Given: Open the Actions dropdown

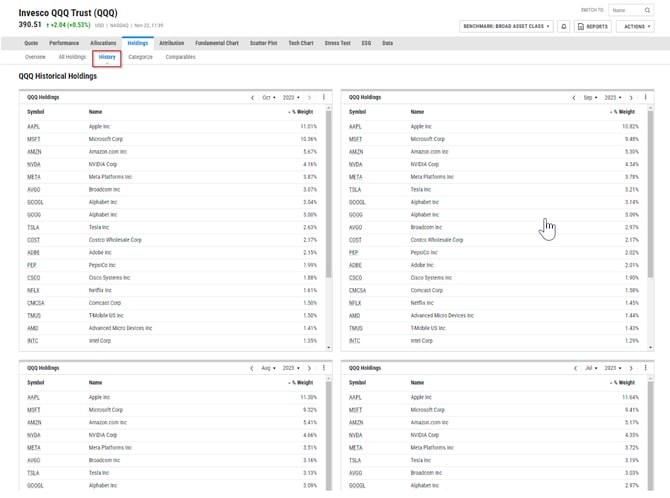Looking at the screenshot, I should pyautogui.click(x=637, y=27).
